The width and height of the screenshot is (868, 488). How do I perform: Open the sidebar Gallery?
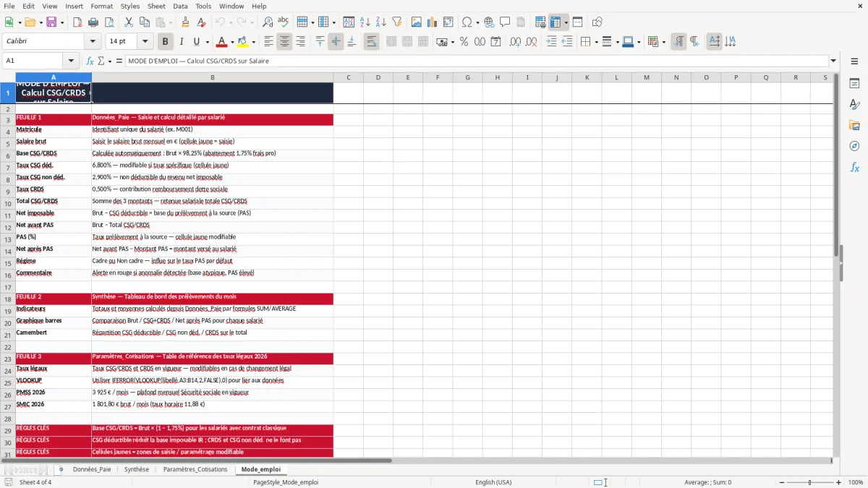tap(854, 125)
